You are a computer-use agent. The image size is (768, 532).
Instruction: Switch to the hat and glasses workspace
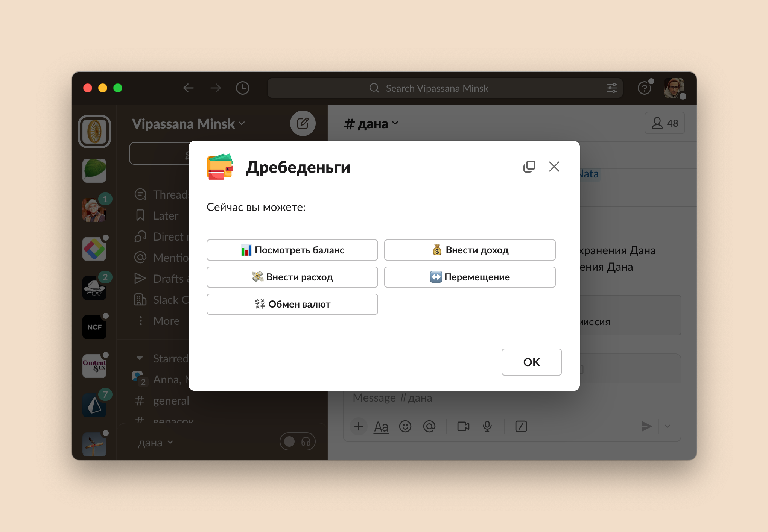coord(94,288)
